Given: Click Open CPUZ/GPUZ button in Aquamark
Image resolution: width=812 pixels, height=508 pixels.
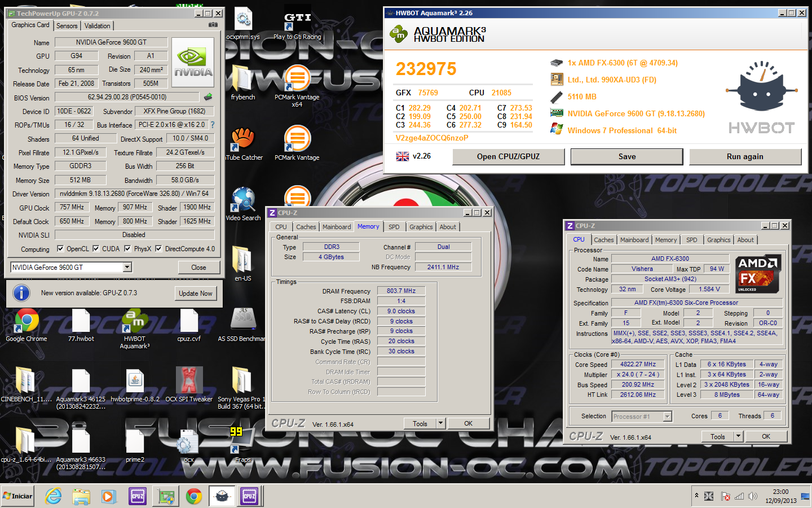Looking at the screenshot, I should click(508, 156).
